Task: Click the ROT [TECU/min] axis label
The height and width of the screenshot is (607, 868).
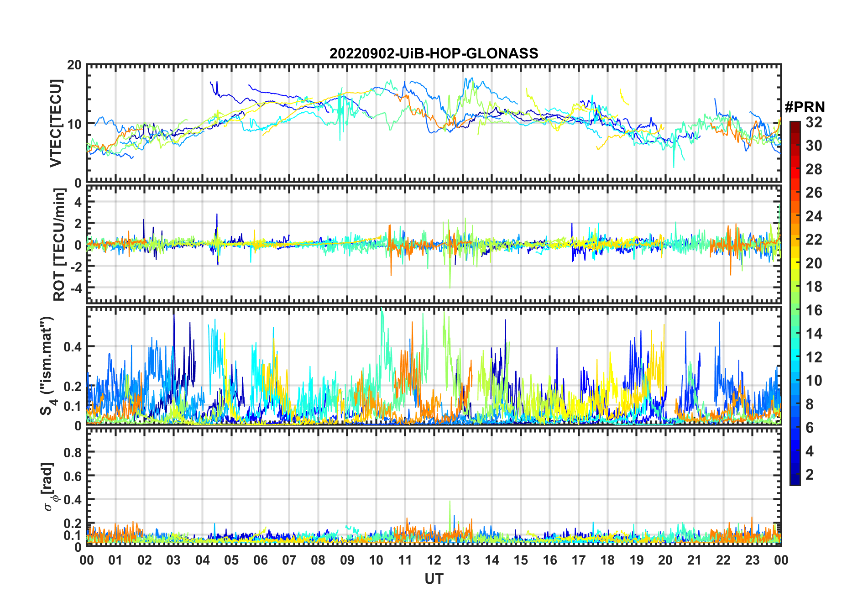Action: (59, 245)
